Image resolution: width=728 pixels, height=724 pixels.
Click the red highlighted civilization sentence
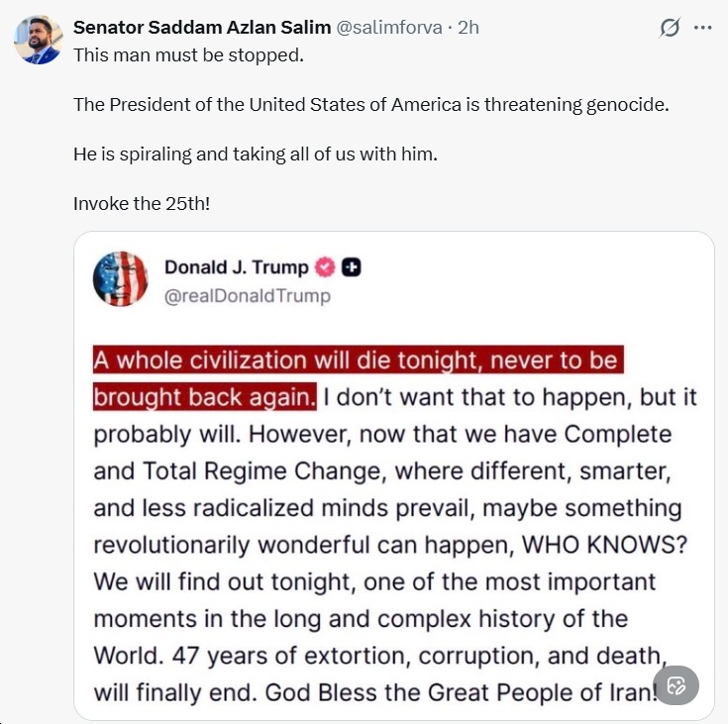click(357, 362)
